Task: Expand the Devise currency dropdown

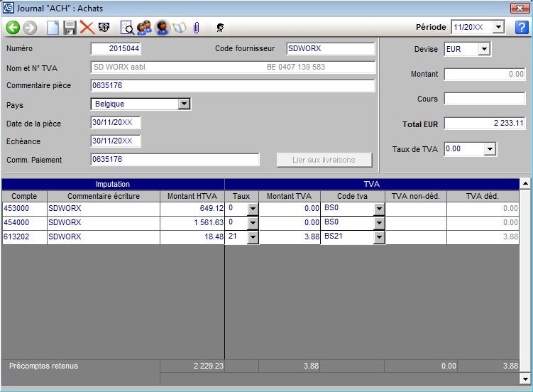Action: click(484, 49)
